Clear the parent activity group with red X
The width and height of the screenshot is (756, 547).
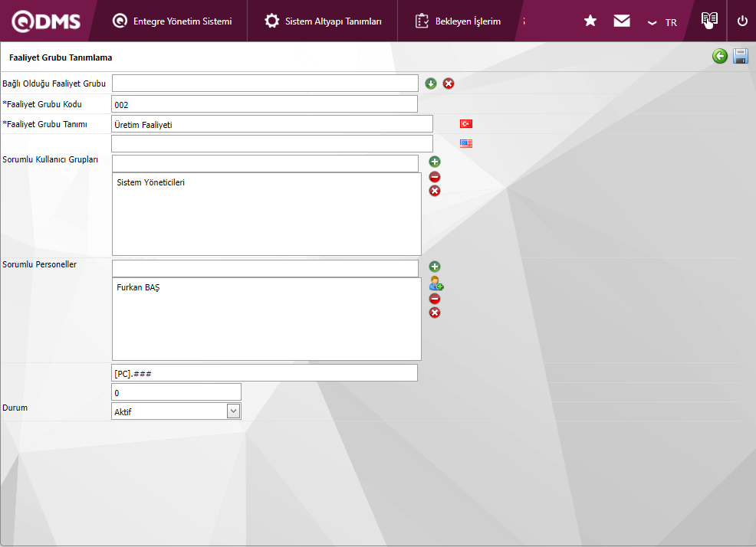pos(449,84)
